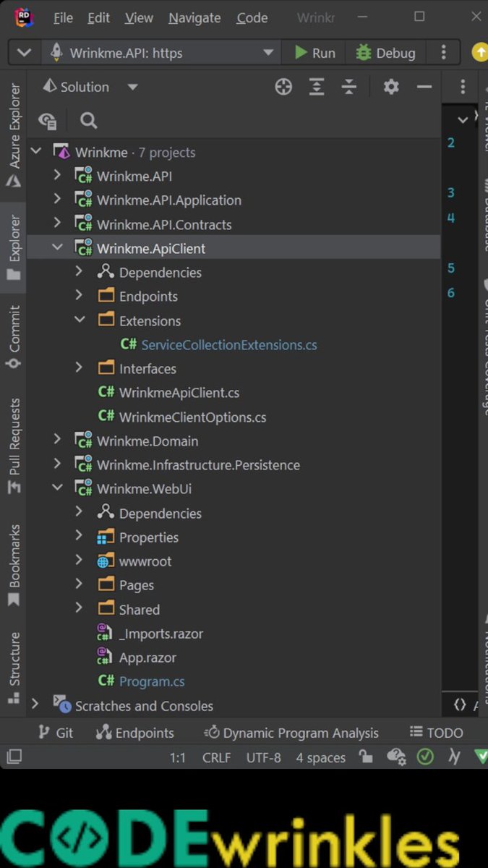Viewport: 488px width, 868px height.
Task: Expand Scratches and Consoles node
Action: 35,705
